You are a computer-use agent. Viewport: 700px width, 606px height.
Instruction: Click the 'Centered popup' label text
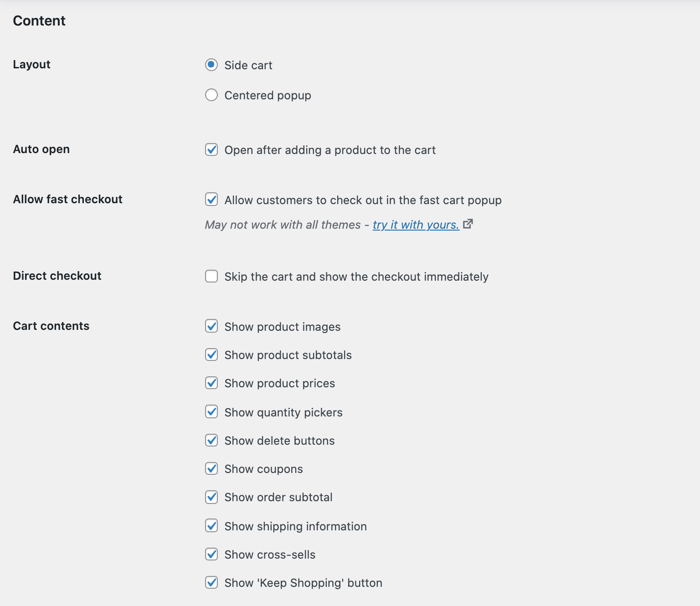(267, 95)
